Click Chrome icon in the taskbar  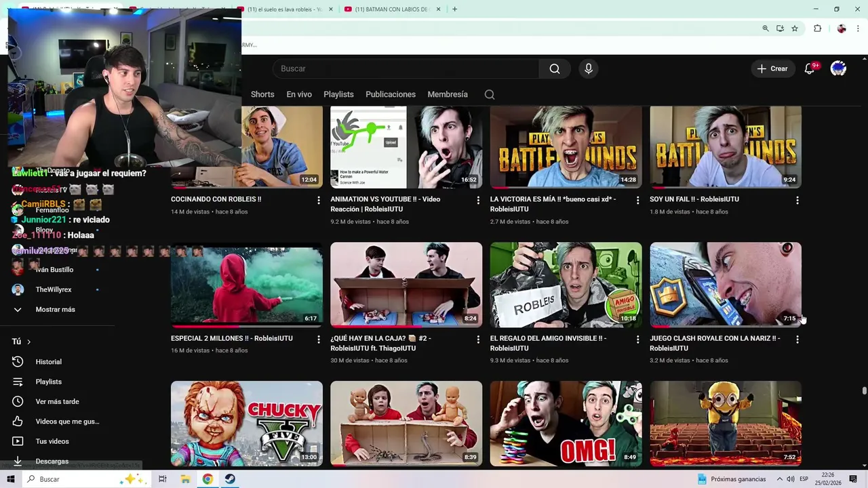click(x=208, y=479)
